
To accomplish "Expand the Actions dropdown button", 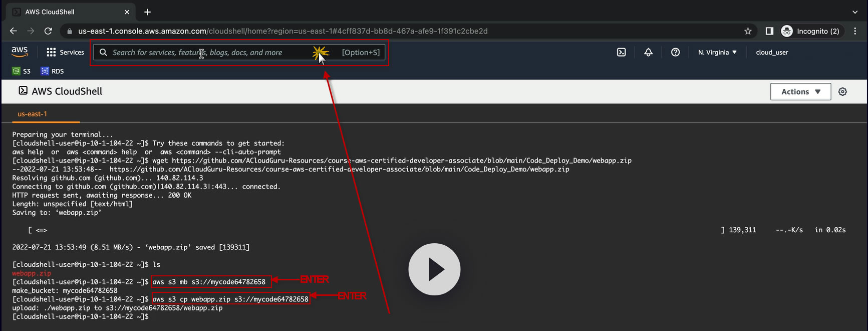I will click(x=800, y=92).
